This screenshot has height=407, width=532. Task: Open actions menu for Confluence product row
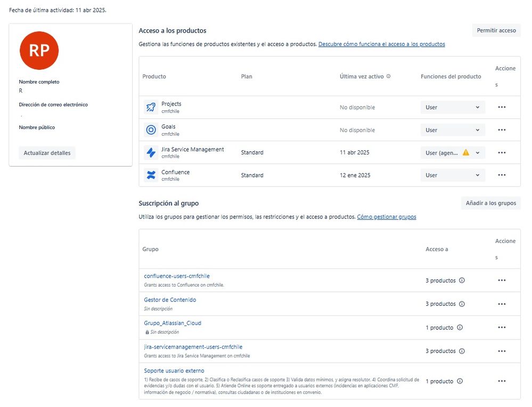click(502, 175)
